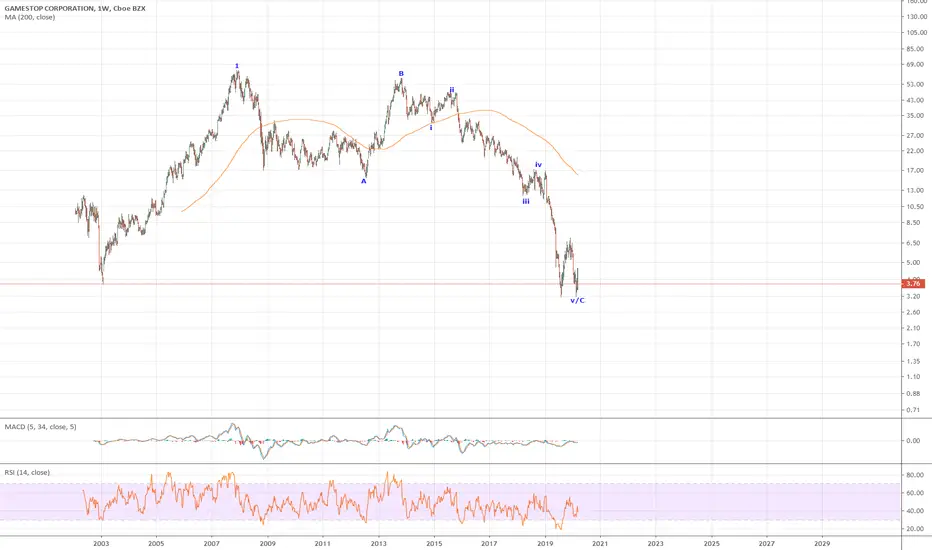932x550 pixels.
Task: Click the 105.00 price scale label
Action: point(916,33)
